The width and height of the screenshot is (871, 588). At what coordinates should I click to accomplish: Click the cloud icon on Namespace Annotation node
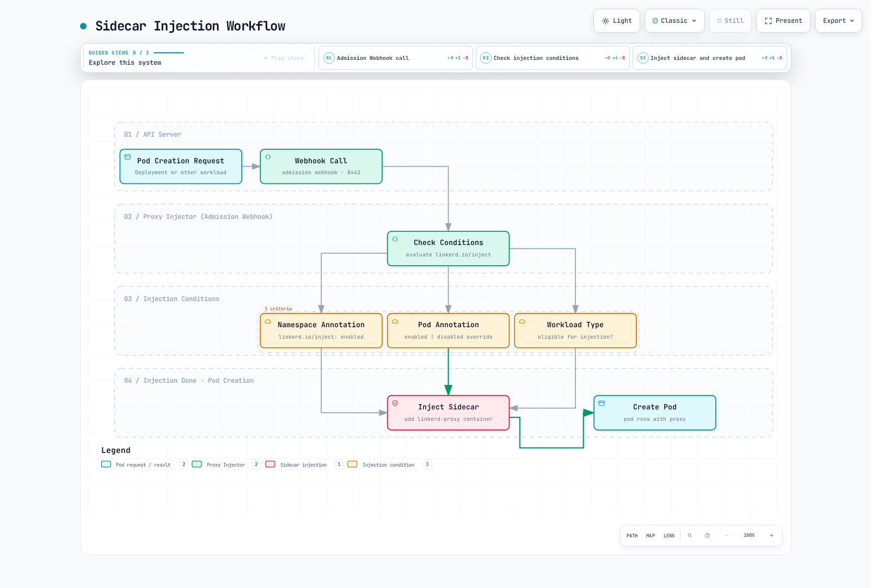click(268, 321)
